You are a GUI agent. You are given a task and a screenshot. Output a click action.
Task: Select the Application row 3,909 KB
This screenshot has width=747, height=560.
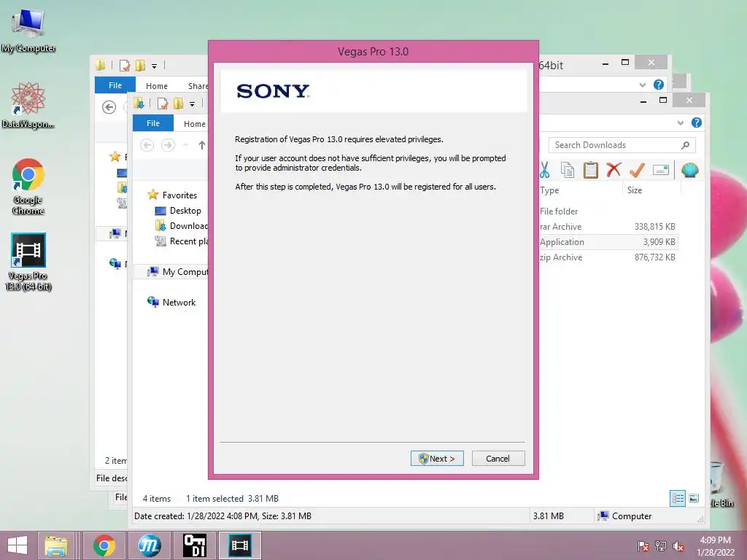click(x=608, y=242)
